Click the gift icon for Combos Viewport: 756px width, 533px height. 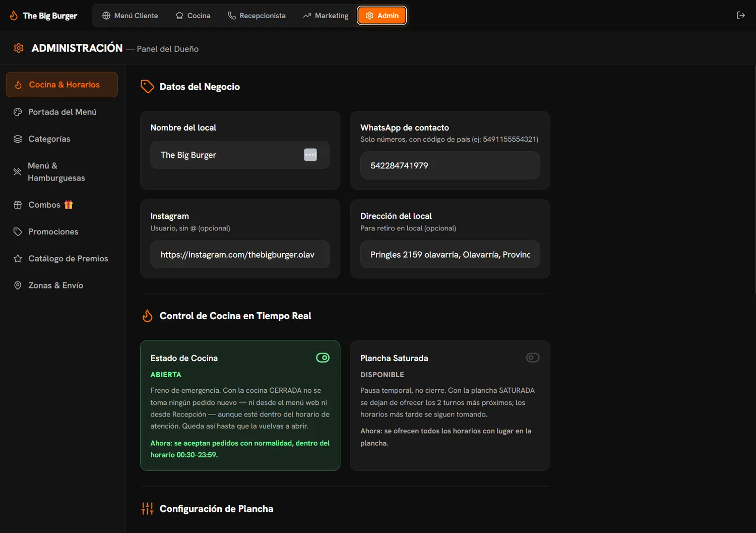click(x=18, y=205)
